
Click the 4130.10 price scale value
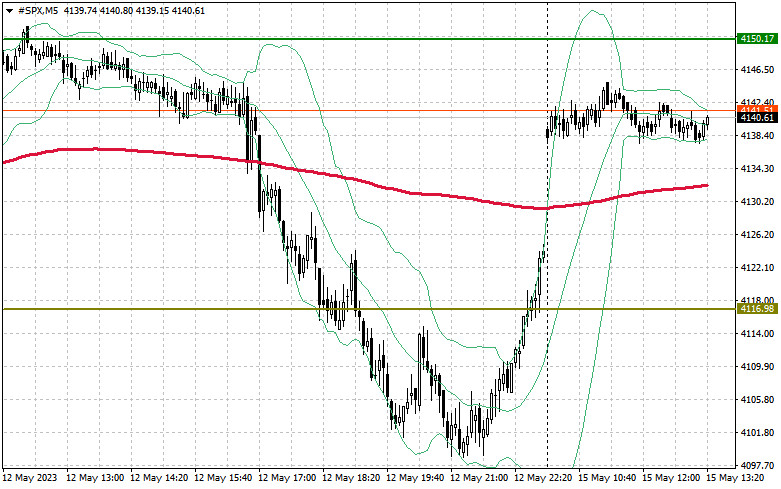758,201
